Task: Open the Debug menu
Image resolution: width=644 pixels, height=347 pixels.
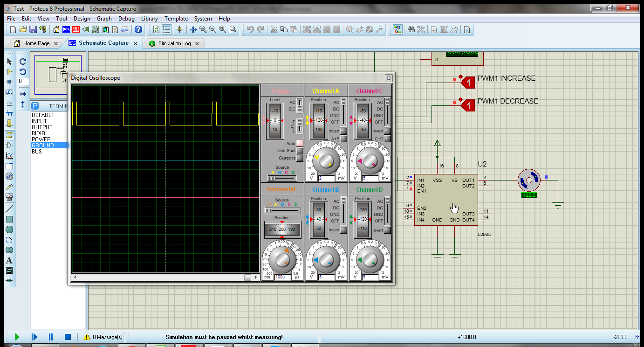Action: click(126, 19)
